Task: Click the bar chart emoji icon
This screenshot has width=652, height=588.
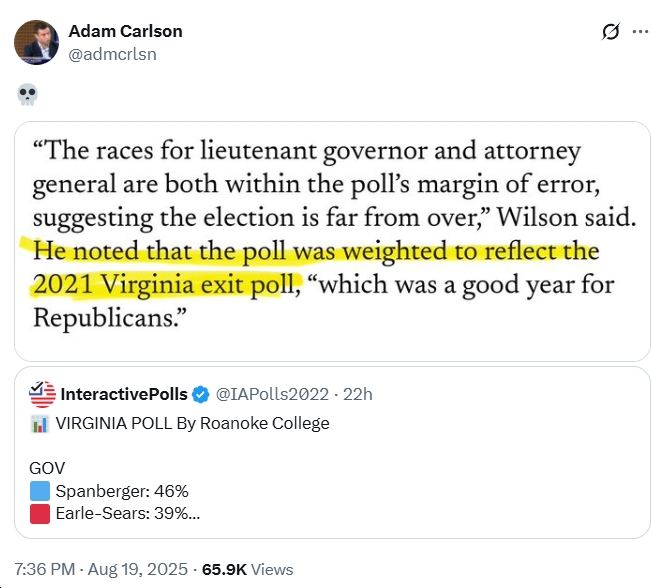Action: point(40,424)
